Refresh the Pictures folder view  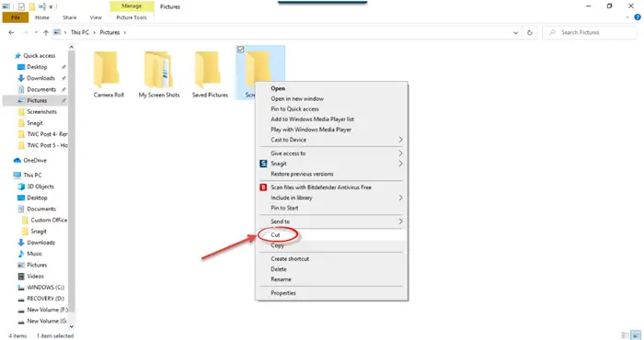click(x=529, y=32)
